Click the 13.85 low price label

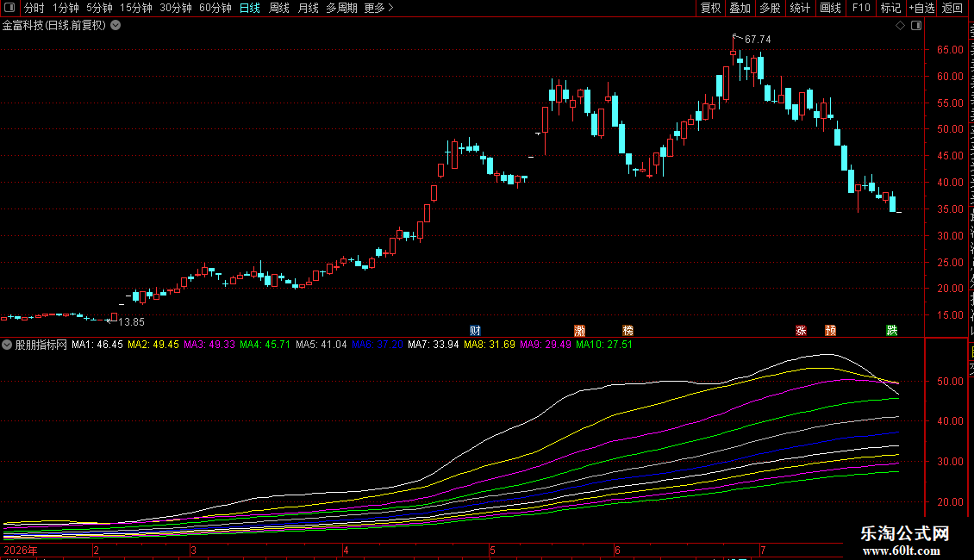[x=131, y=321]
